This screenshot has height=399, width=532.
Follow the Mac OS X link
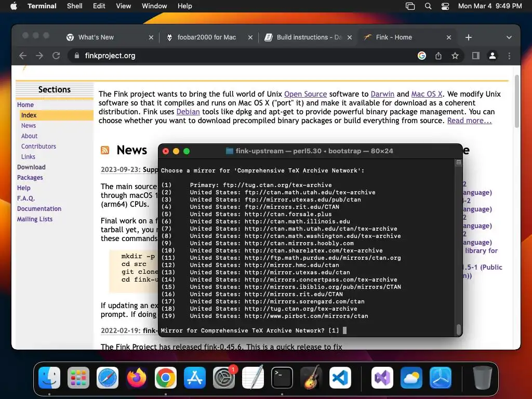click(427, 94)
